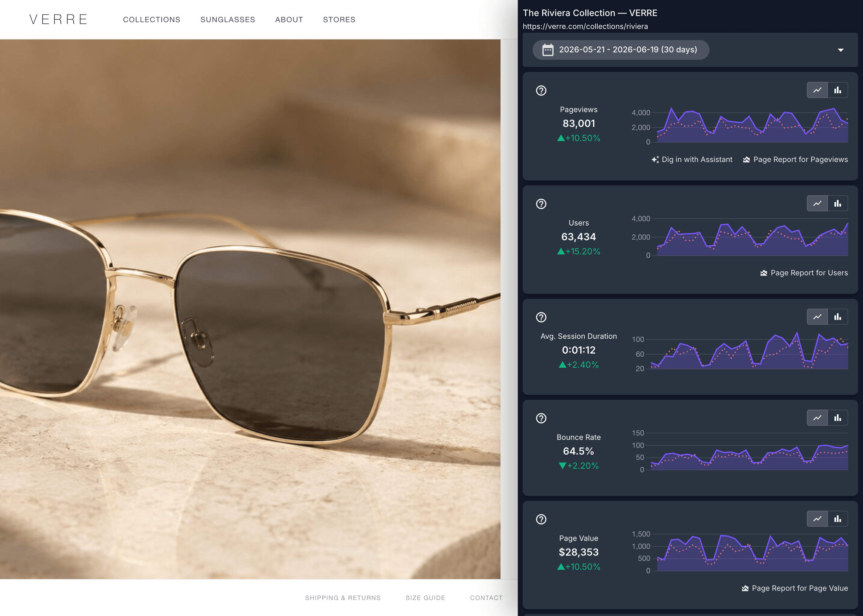This screenshot has width=863, height=616.
Task: Click the Users change +15.20%
Action: point(579,252)
